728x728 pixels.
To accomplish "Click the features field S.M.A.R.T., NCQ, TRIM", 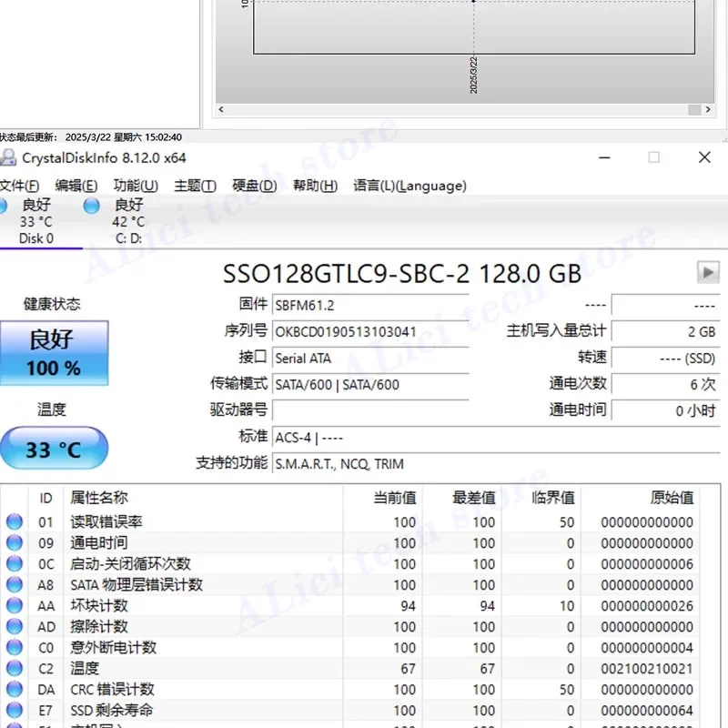I will (496, 464).
